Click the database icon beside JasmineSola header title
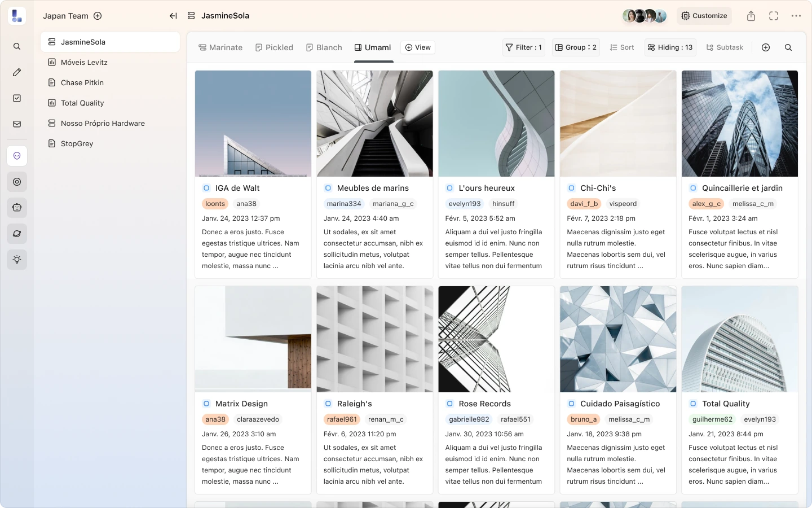The image size is (812, 508). [191, 16]
